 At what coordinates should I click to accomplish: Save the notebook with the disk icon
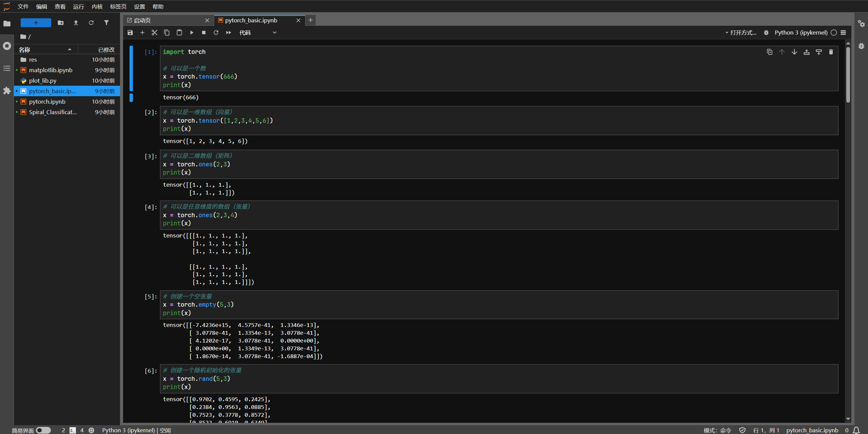tap(130, 33)
